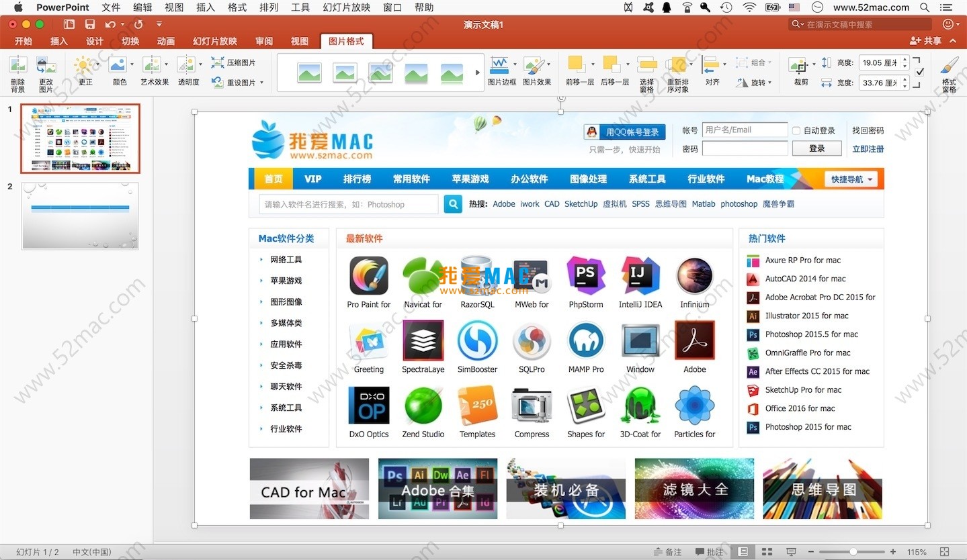967x560 pixels.
Task: Open the 插入 ribbon tab
Action: [59, 41]
